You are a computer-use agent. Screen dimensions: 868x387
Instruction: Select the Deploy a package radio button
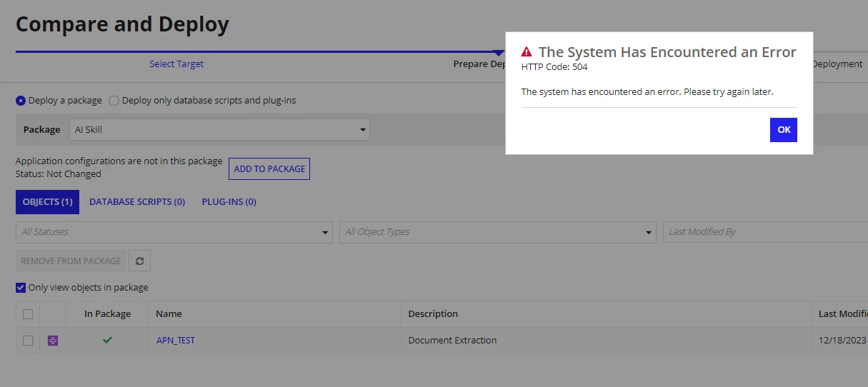click(21, 101)
